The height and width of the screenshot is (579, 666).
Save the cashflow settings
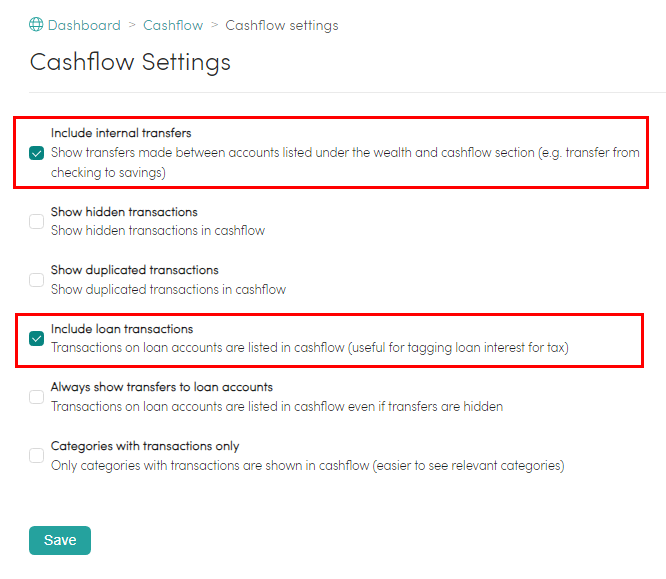pos(60,540)
